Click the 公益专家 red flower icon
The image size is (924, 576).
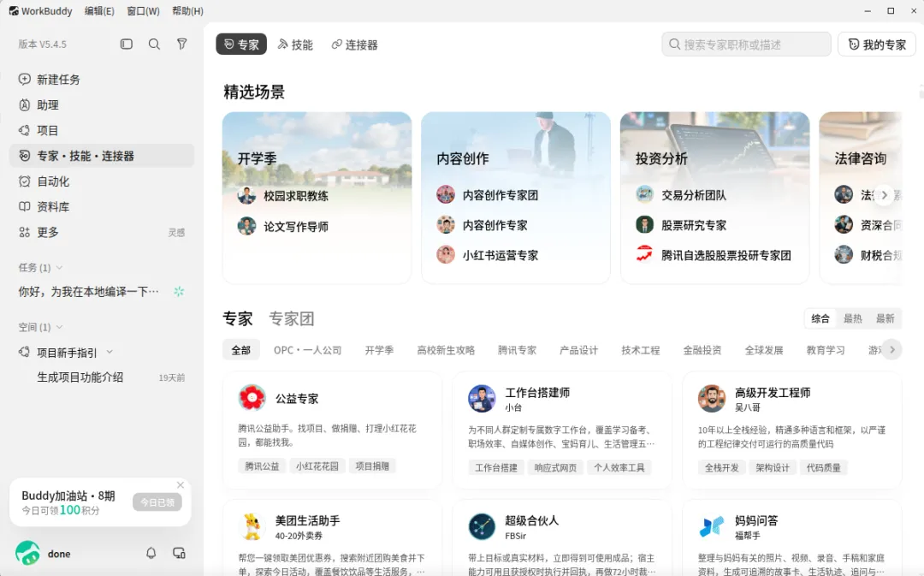tap(252, 398)
